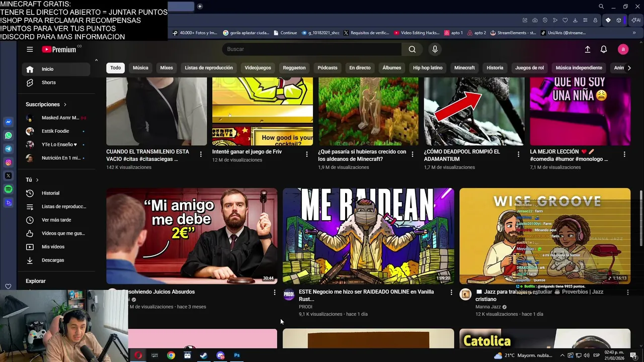Open Estik Foodie subscription channel

pyautogui.click(x=56, y=131)
